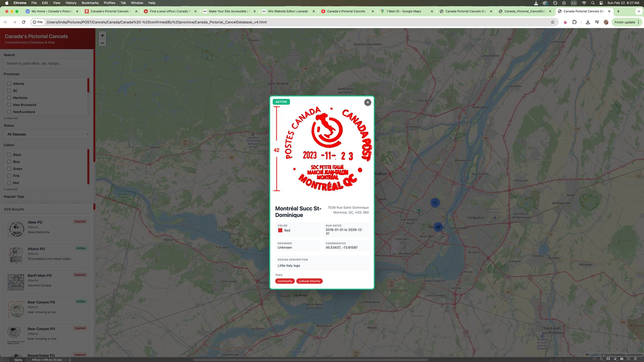The image size is (644, 362).
Task: Click the red color swatch in popup
Action: [280, 231]
